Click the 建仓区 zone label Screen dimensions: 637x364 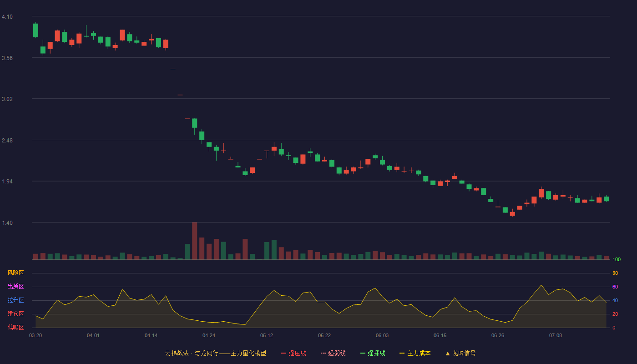[15, 314]
